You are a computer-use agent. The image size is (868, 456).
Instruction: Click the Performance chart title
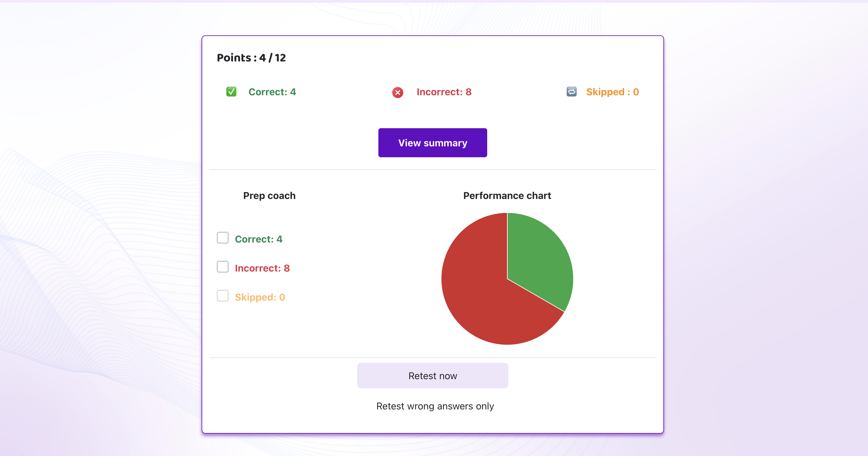point(507,196)
